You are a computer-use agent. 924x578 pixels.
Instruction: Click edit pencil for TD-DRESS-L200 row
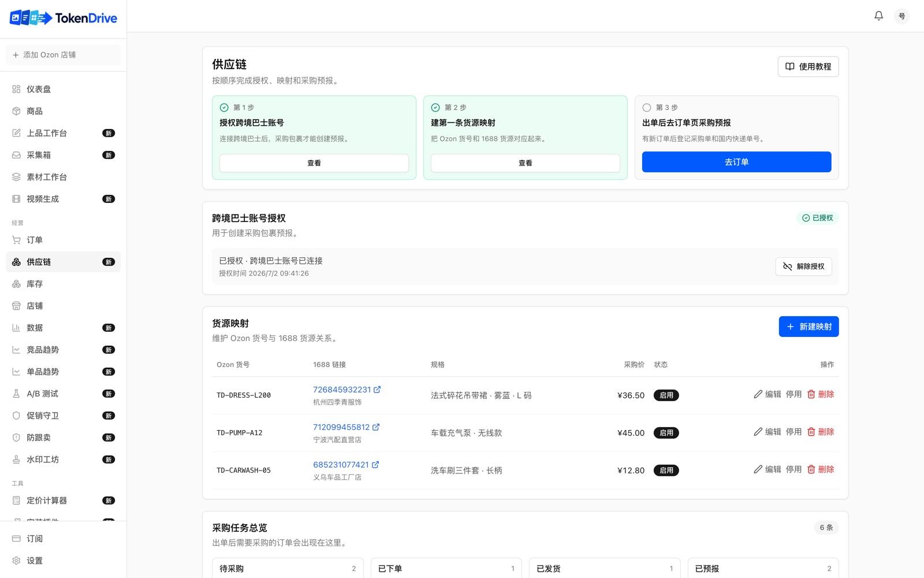[758, 394]
